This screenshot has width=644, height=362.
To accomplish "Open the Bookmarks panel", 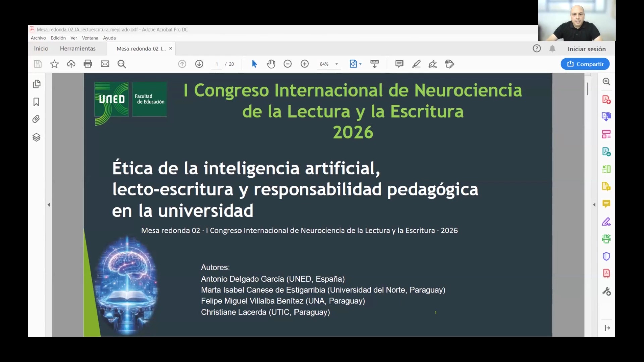I will 36,102.
